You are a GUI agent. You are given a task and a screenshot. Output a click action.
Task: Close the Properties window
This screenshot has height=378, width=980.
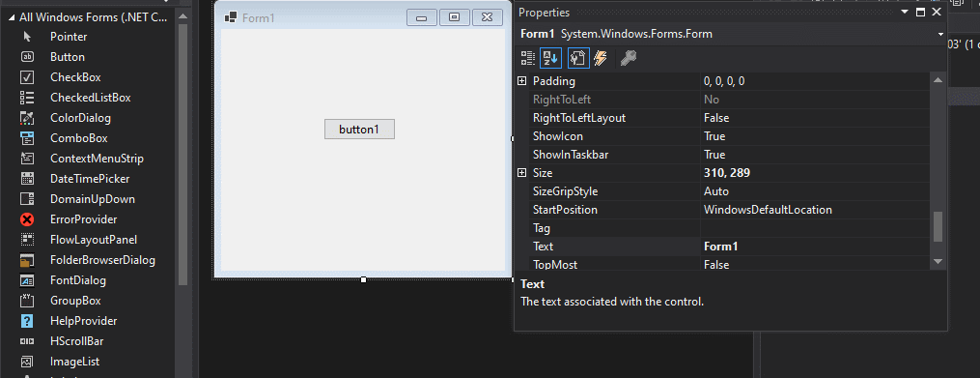937,12
